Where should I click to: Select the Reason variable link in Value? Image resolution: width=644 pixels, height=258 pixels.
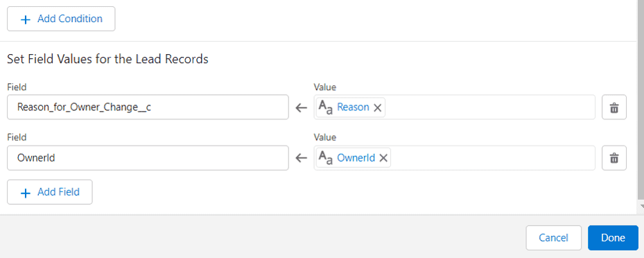[x=354, y=108]
